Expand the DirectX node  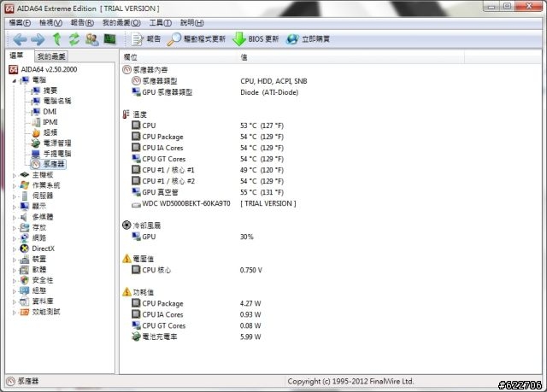click(x=15, y=249)
